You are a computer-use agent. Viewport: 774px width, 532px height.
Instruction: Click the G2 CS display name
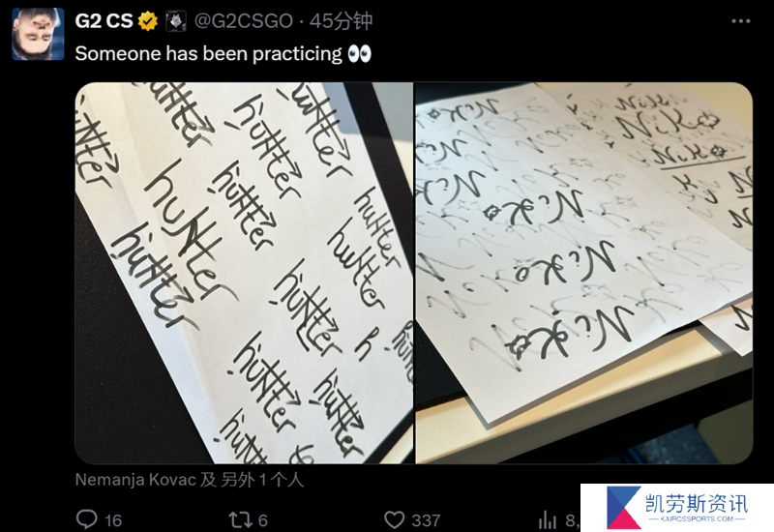point(104,21)
